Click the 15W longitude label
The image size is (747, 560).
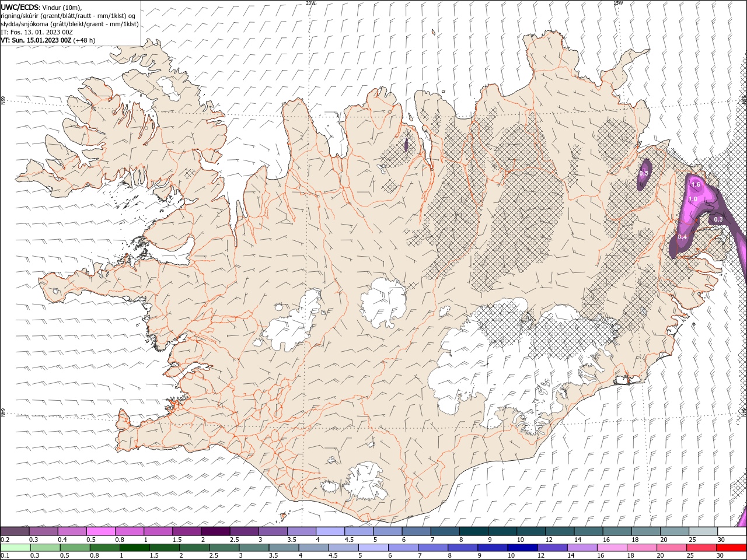[x=618, y=3]
